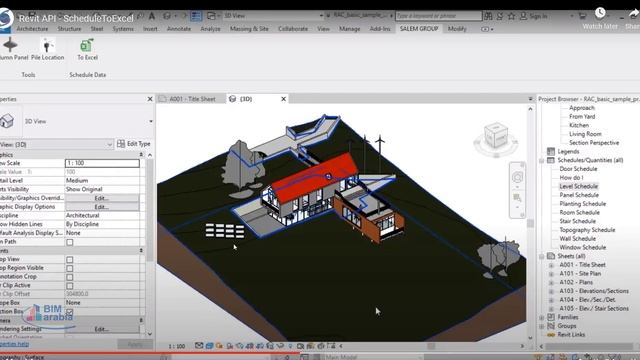Image resolution: width=640 pixels, height=360 pixels.
Task: Click the 3D view horizontal scrollbar
Action: tap(431, 346)
